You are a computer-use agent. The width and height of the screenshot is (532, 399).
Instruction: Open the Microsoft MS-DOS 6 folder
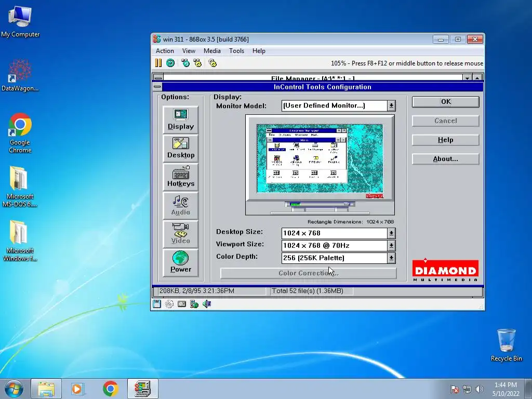pos(20,187)
